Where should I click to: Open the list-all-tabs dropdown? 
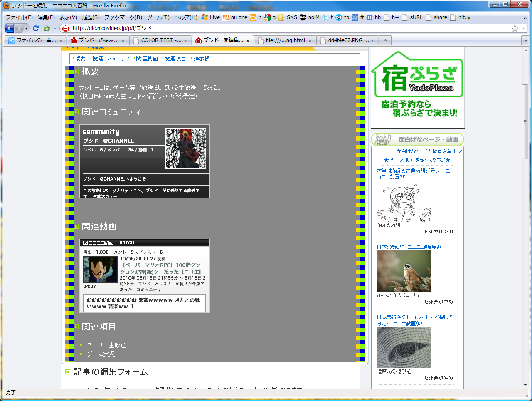click(526, 40)
